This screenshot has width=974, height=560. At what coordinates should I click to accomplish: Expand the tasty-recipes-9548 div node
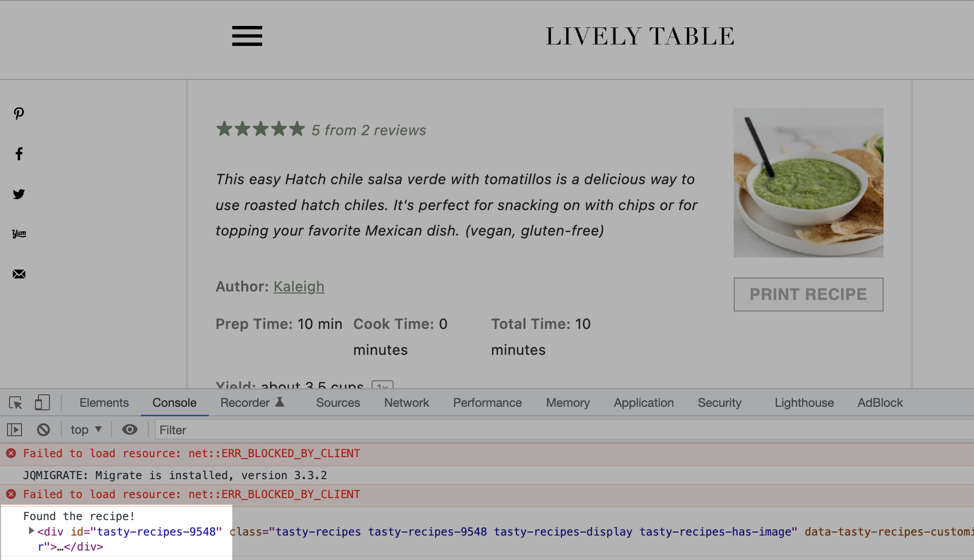31,531
